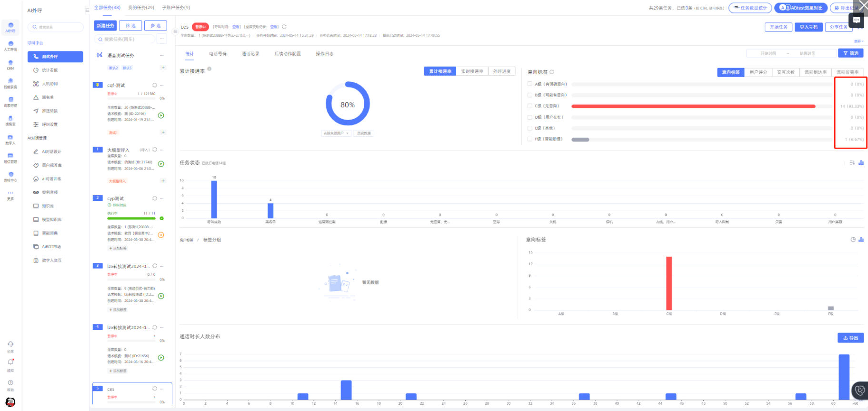Start the cqf-测试 task with play icon
Image resolution: width=868 pixels, height=411 pixels.
pyautogui.click(x=161, y=115)
